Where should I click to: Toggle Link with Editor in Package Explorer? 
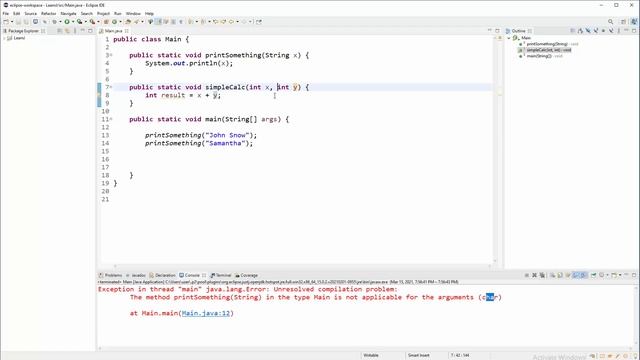67,31
